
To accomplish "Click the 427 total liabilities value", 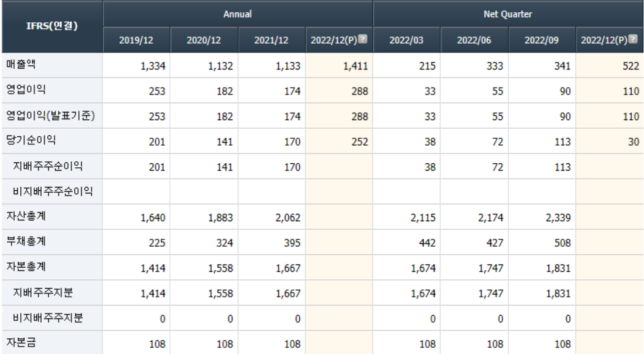I will [x=495, y=243].
